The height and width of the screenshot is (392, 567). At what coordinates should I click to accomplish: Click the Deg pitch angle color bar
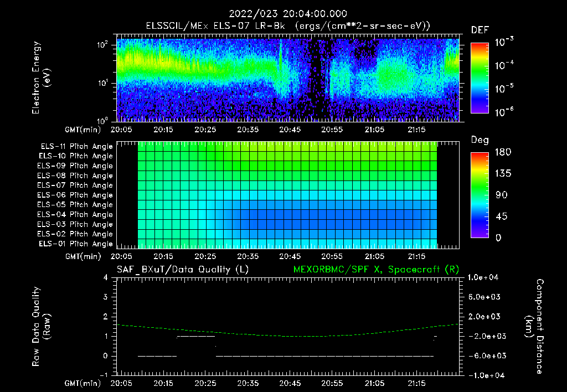tap(480, 195)
